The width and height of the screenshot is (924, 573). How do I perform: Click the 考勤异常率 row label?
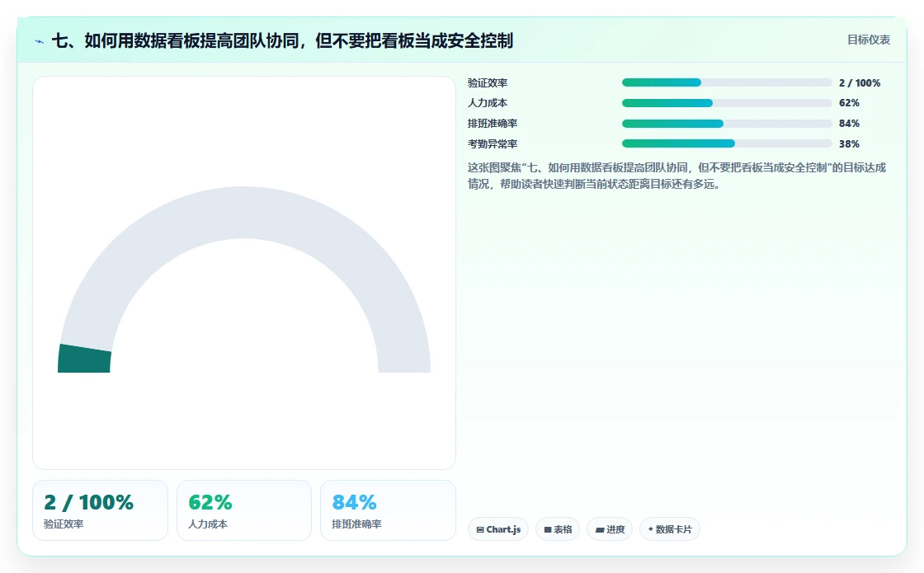click(x=493, y=143)
